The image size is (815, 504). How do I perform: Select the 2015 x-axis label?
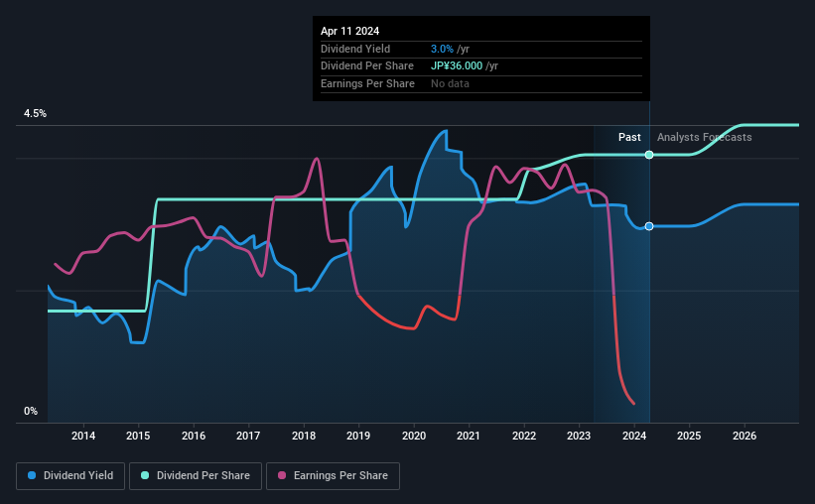coord(138,436)
